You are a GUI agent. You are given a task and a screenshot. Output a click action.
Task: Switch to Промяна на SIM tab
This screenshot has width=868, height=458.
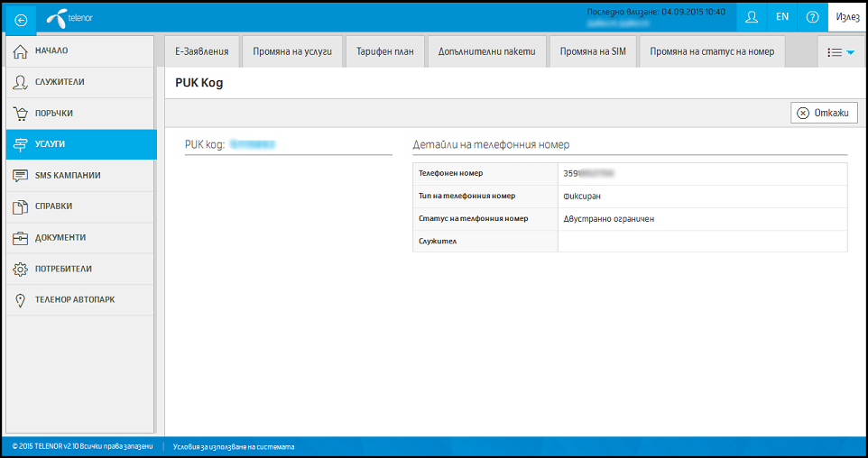click(593, 51)
